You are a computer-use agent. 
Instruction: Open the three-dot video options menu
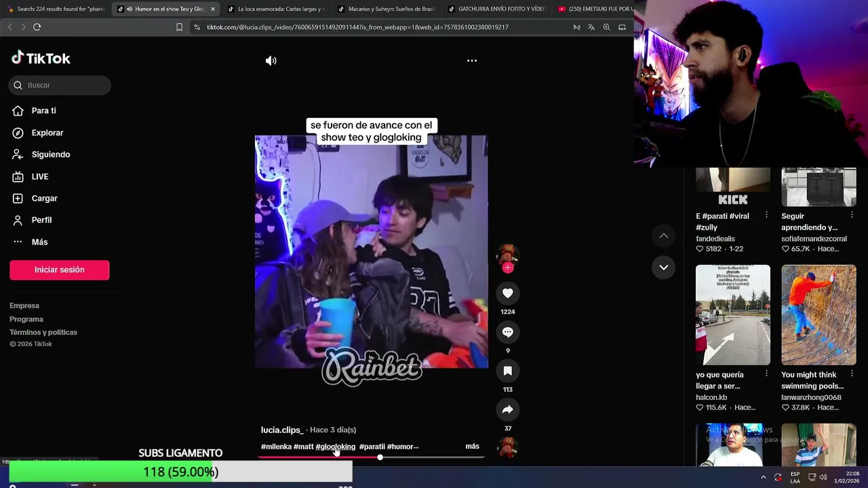[472, 61]
